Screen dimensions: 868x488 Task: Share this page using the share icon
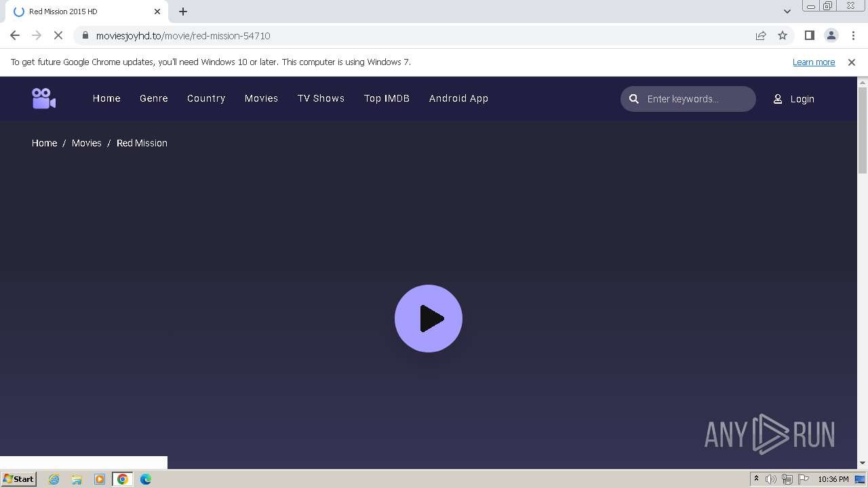(x=761, y=35)
